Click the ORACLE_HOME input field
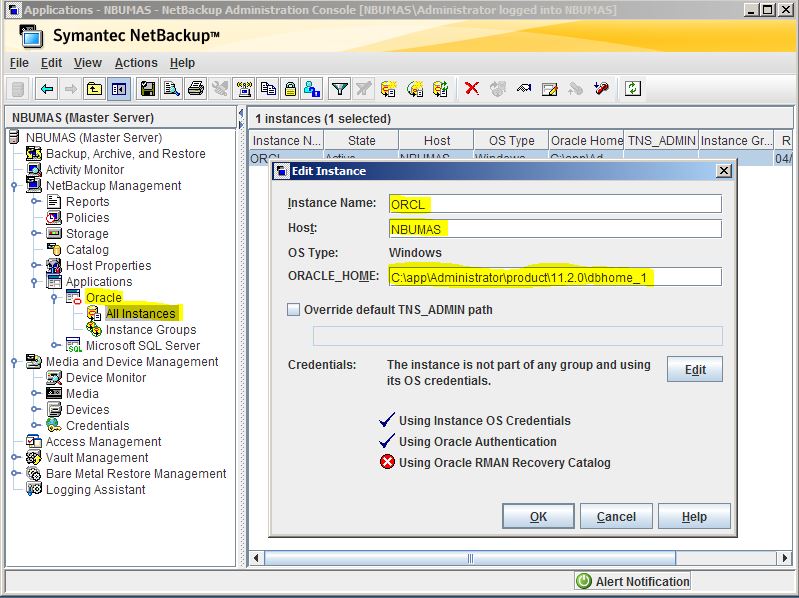 tap(555, 277)
